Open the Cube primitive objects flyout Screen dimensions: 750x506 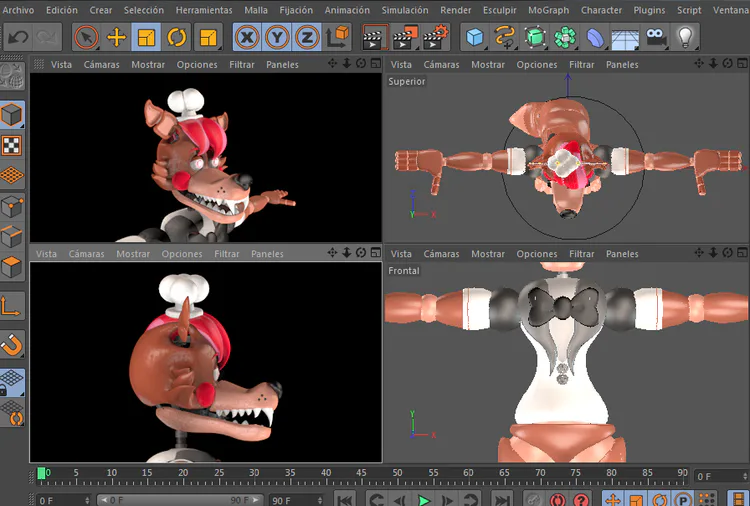[474, 37]
